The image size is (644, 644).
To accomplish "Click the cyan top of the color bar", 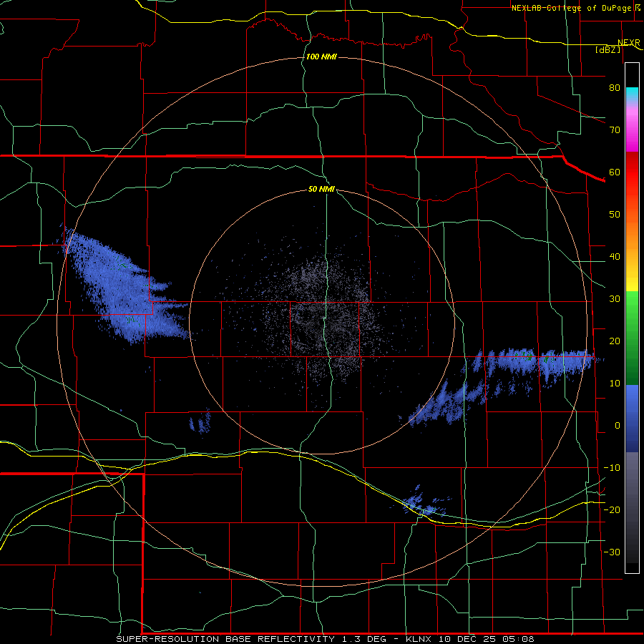I will [632, 93].
